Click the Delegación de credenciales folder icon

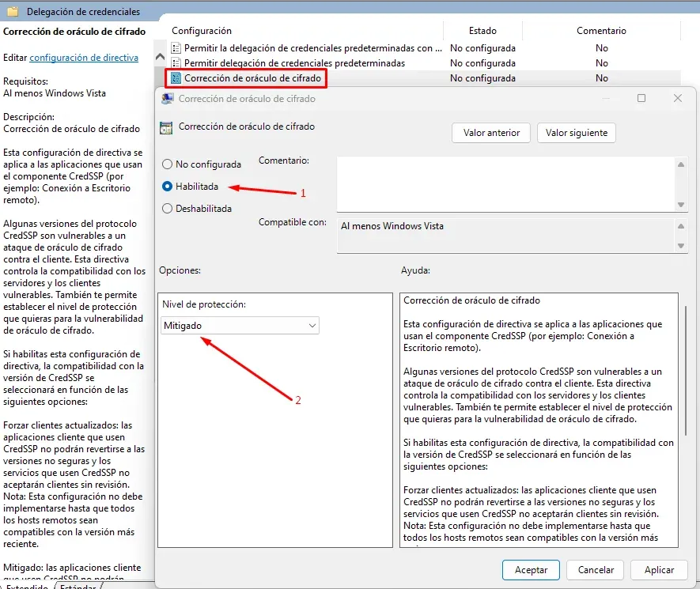pos(12,11)
